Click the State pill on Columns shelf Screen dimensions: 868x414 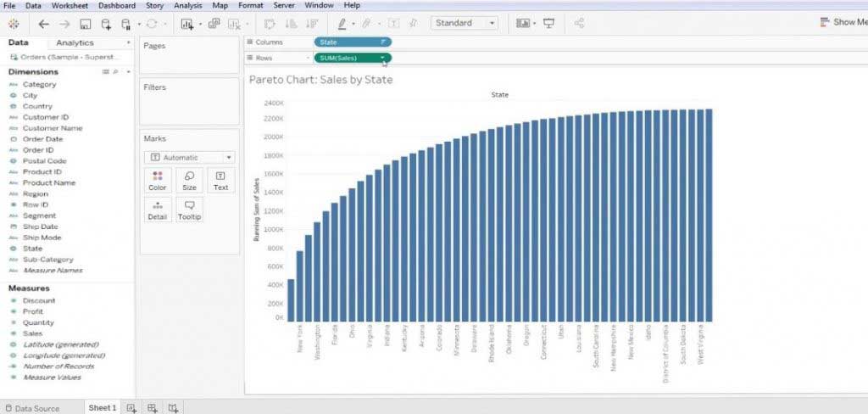click(x=353, y=42)
